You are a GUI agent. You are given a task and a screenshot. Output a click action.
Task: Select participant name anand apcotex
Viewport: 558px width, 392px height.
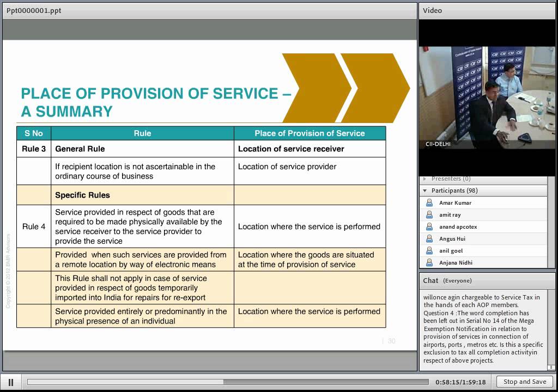tap(458, 227)
